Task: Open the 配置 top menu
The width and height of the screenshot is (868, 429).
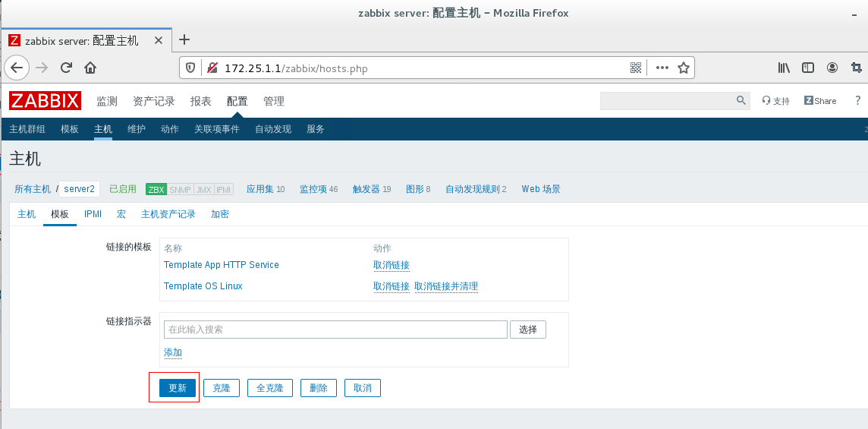Action: [237, 101]
